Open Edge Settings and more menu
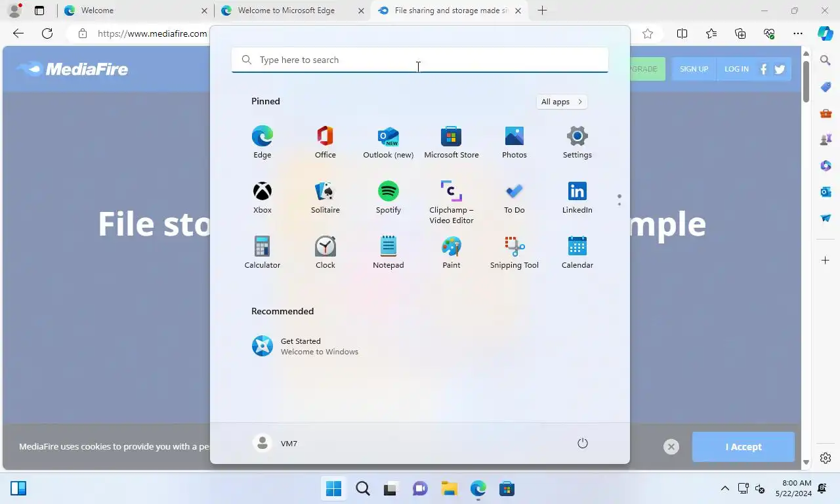 798,33
